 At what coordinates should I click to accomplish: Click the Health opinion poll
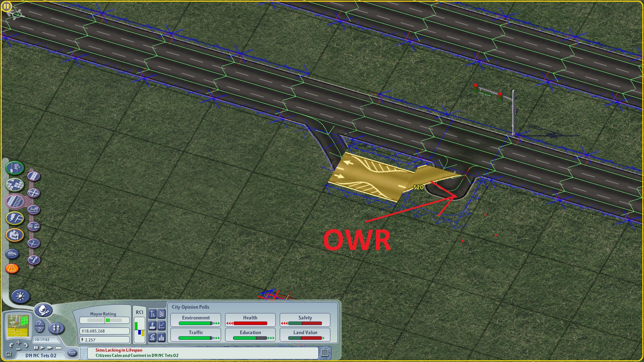coord(250,320)
